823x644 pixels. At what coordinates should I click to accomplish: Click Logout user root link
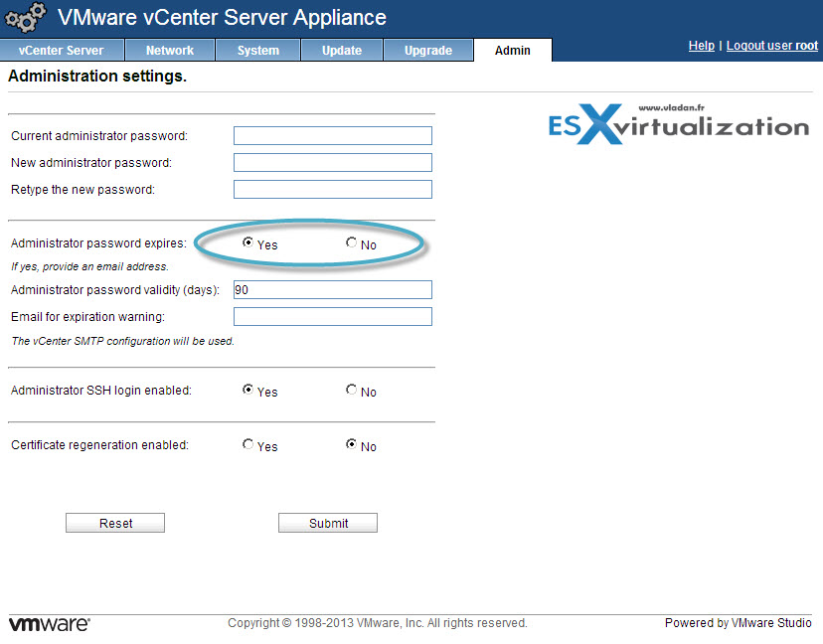(772, 46)
